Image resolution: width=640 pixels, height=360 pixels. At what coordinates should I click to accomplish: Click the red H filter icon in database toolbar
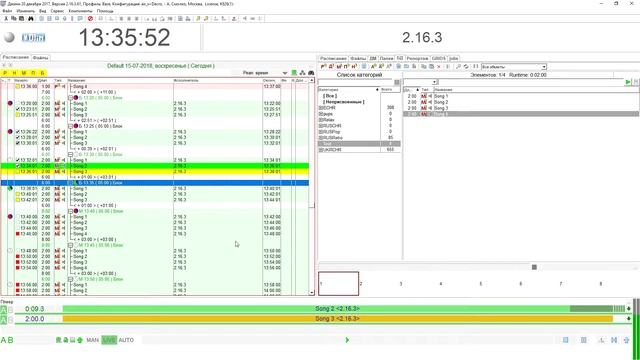click(x=354, y=67)
